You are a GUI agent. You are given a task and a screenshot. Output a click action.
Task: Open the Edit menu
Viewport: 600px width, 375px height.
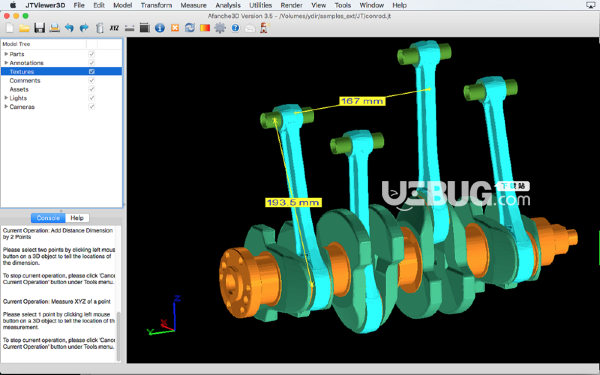pyautogui.click(x=99, y=5)
